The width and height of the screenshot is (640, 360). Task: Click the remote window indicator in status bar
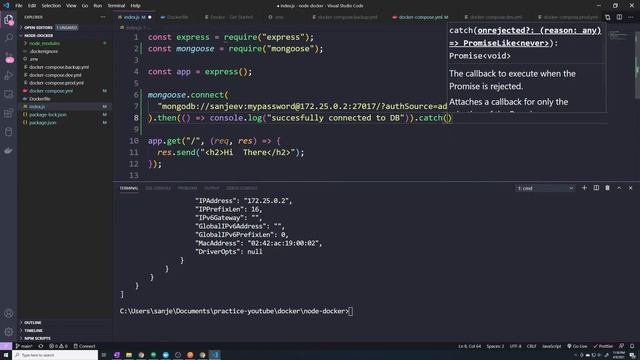(6, 346)
